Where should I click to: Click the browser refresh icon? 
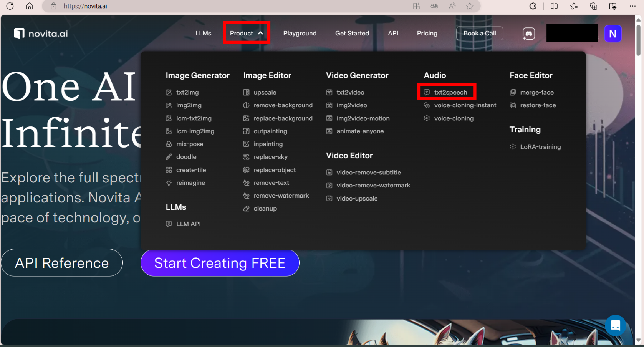(x=10, y=6)
